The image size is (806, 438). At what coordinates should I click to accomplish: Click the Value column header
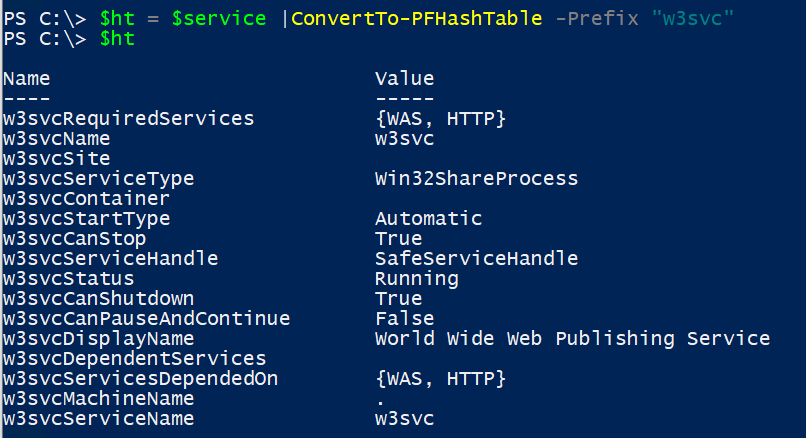click(x=404, y=79)
